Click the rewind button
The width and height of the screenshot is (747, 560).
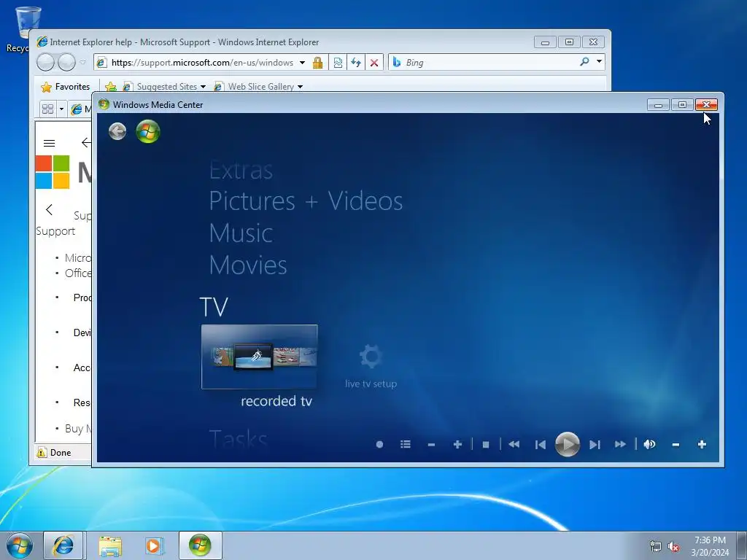point(514,444)
